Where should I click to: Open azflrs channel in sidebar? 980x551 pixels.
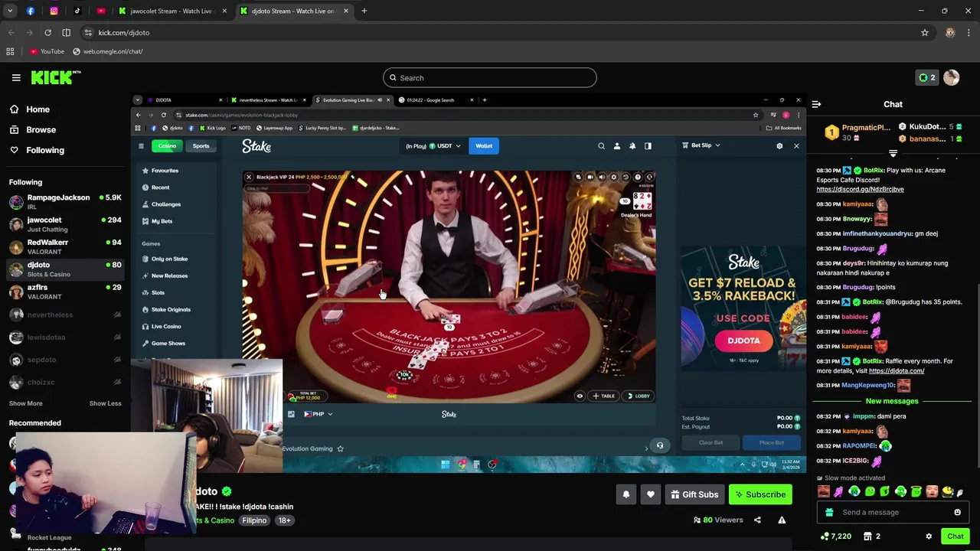point(65,292)
